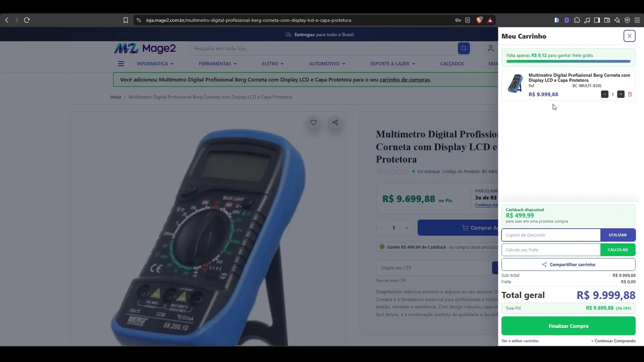Viewport: 644px width, 362px height.
Task: Click the free shipping progress bar
Action: pyautogui.click(x=568, y=61)
